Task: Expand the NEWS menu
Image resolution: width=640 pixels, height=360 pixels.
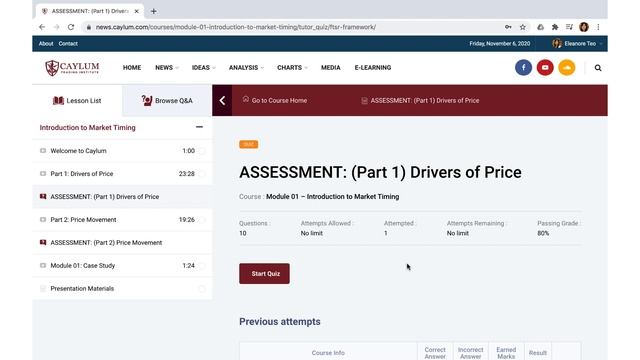Action: 167,68
